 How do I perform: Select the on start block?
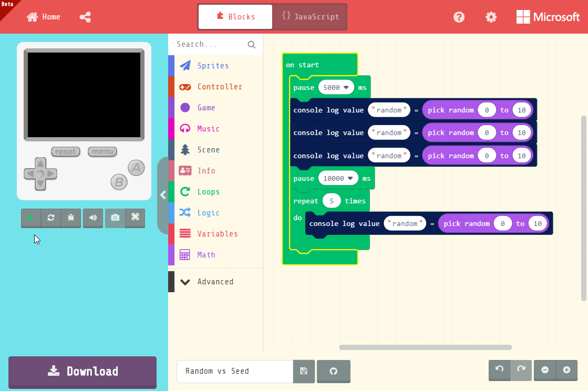pos(302,65)
